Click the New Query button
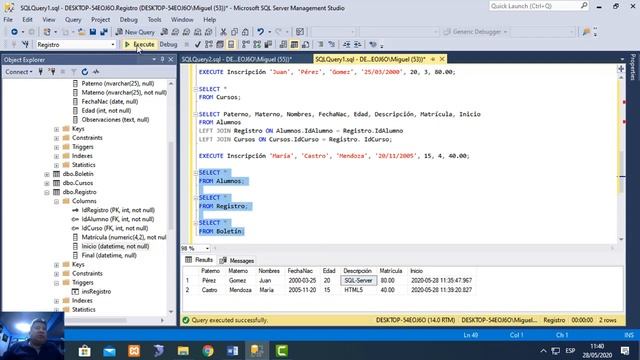This screenshot has width=640, height=360. click(135, 32)
